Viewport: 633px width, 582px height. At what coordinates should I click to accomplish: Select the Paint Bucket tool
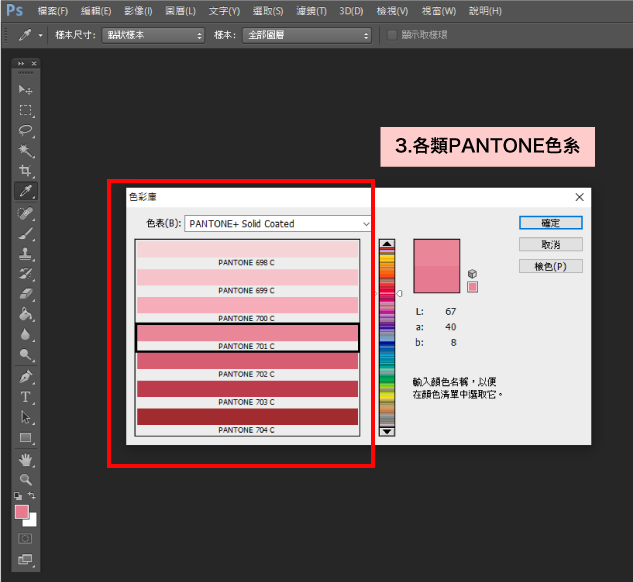tap(25, 314)
